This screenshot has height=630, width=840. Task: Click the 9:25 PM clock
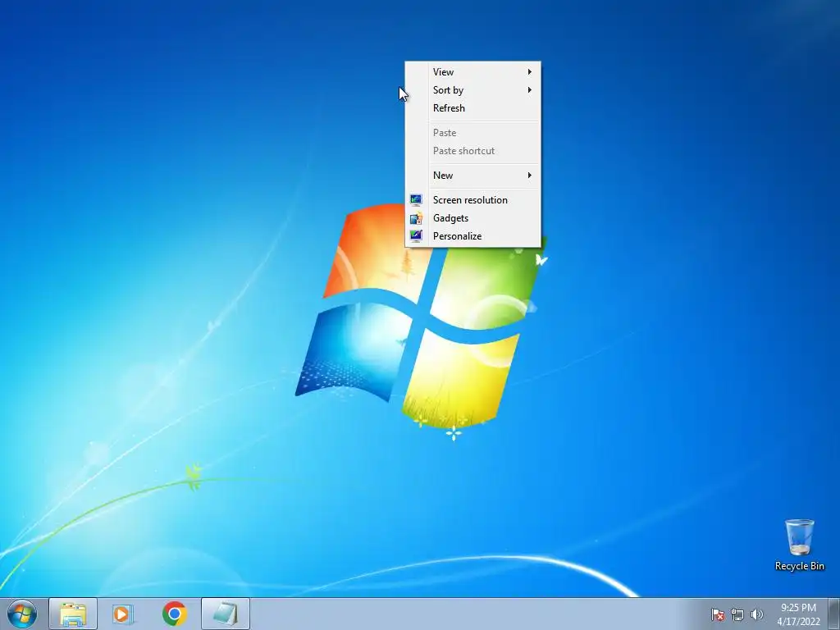[798, 608]
